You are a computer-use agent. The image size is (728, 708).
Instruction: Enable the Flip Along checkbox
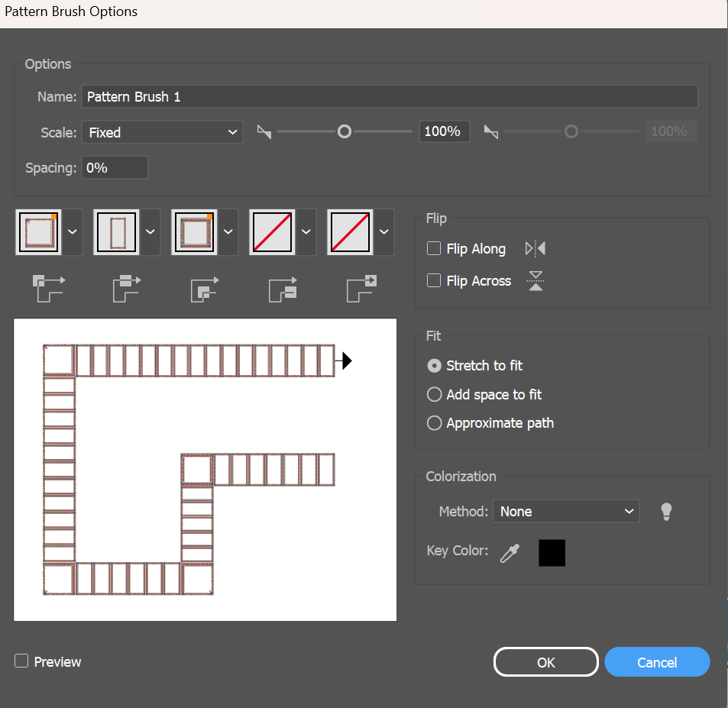pyautogui.click(x=434, y=249)
